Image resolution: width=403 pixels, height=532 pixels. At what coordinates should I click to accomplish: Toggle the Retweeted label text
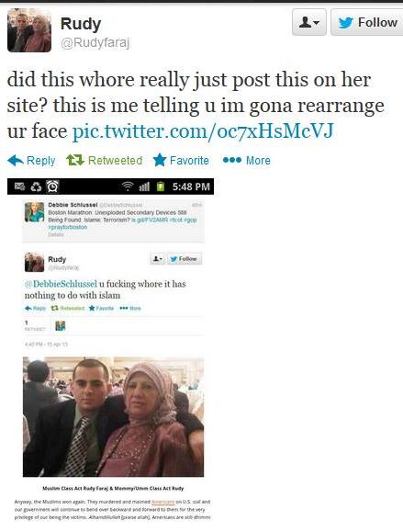pos(115,161)
